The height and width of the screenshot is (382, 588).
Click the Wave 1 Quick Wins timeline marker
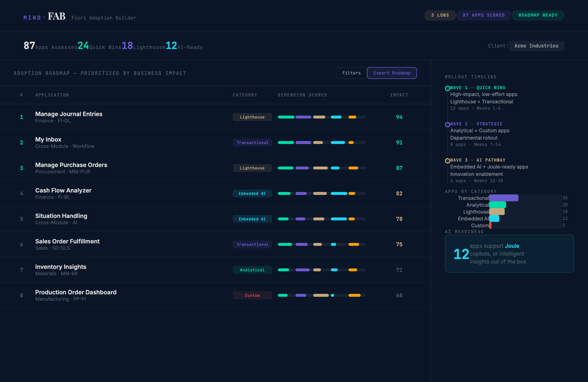(447, 88)
